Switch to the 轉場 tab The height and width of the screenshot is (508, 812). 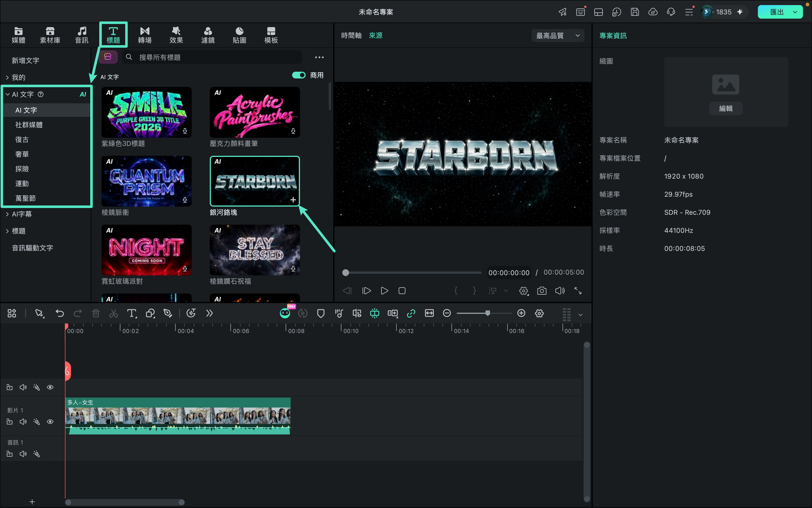click(x=145, y=35)
